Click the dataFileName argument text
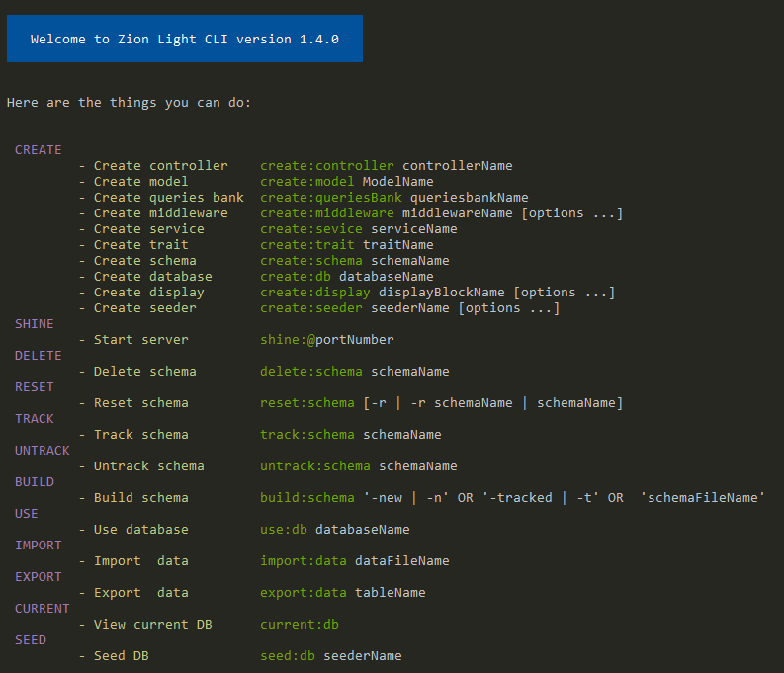Image resolution: width=784 pixels, height=673 pixels. pyautogui.click(x=402, y=561)
